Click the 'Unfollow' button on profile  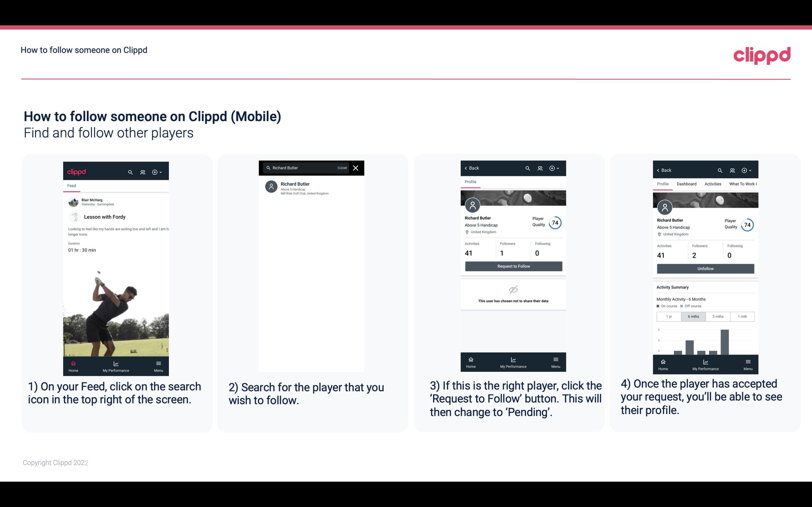pos(705,269)
